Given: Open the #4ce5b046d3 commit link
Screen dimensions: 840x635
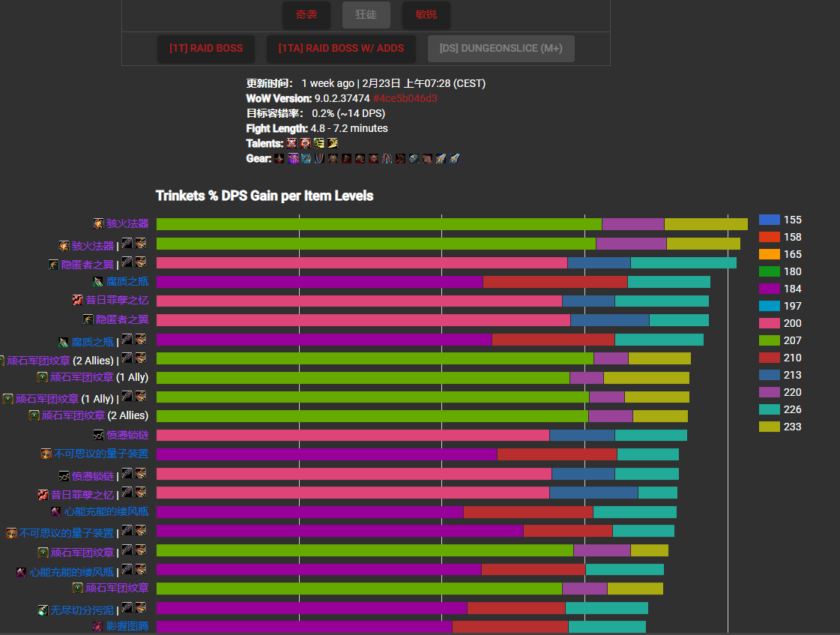Looking at the screenshot, I should tap(405, 98).
